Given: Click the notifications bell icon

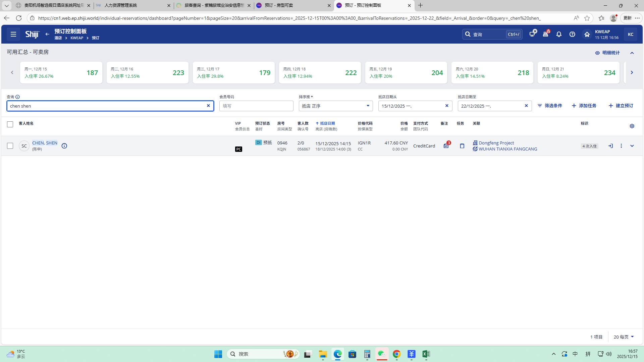Looking at the screenshot, I should (559, 34).
